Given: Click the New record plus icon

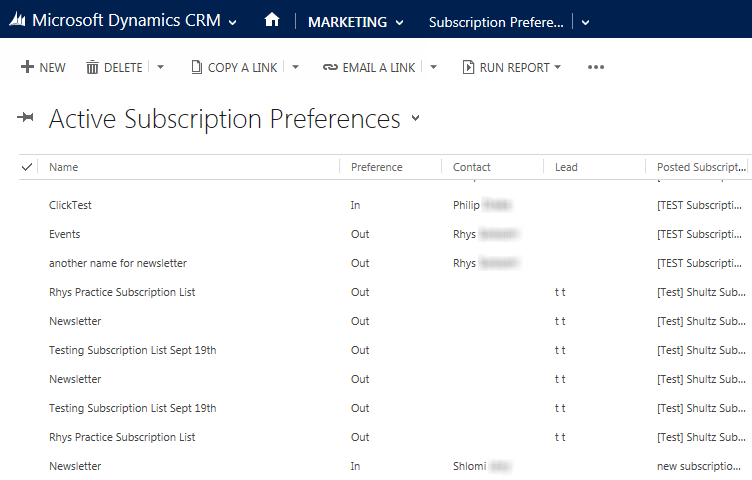Looking at the screenshot, I should click(26, 67).
